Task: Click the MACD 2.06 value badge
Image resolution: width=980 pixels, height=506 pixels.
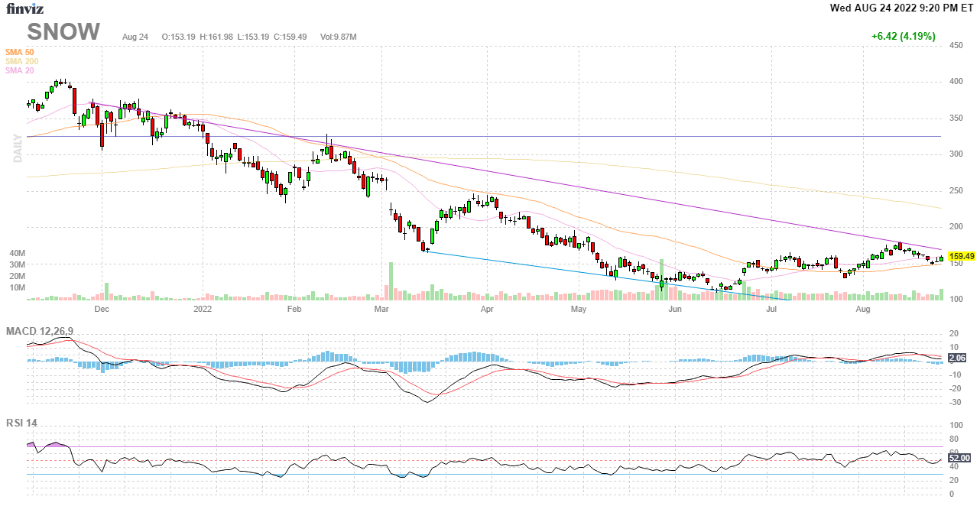Action: pos(956,358)
